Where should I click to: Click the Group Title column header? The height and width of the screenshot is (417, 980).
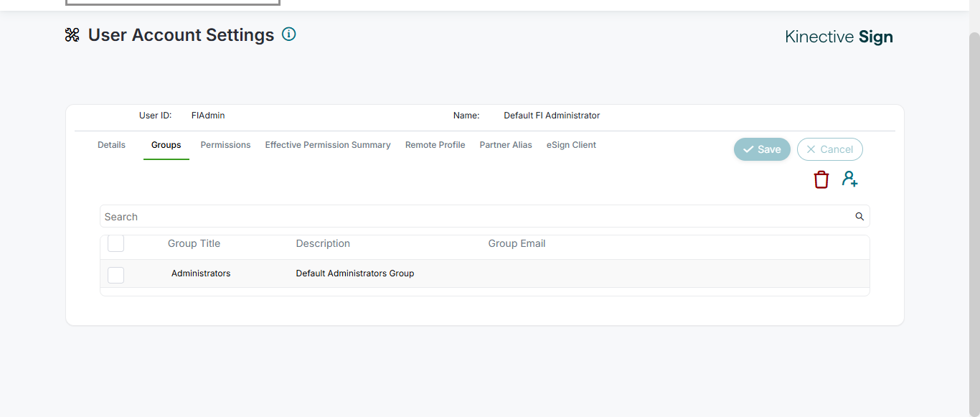[194, 244]
